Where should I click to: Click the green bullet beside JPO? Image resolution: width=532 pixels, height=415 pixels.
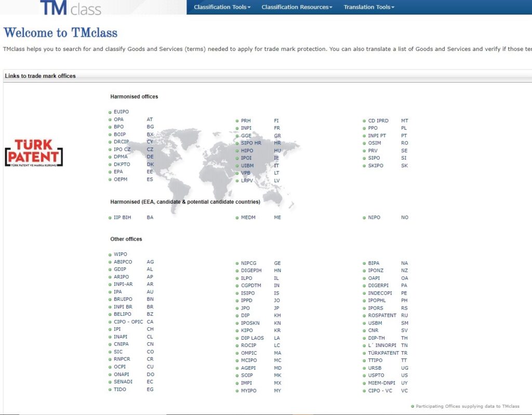237,308
